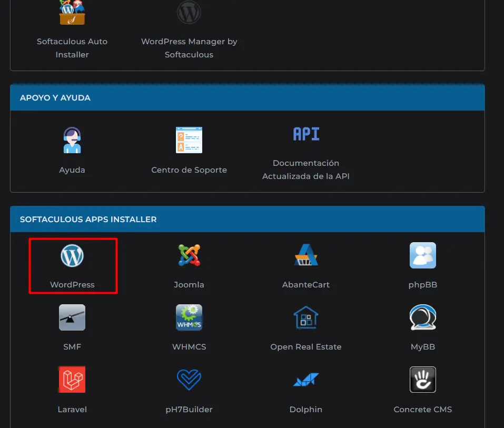Click the pH7Builder text label

(x=189, y=410)
